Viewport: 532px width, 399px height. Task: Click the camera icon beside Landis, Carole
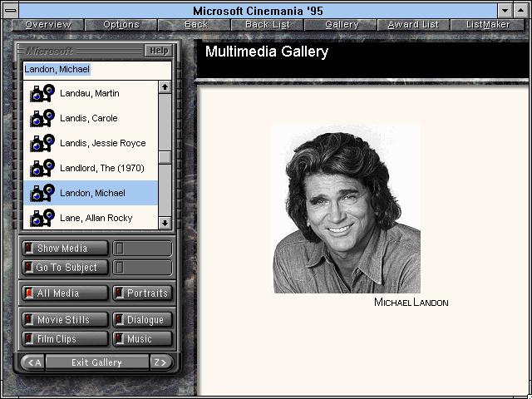tap(42, 118)
